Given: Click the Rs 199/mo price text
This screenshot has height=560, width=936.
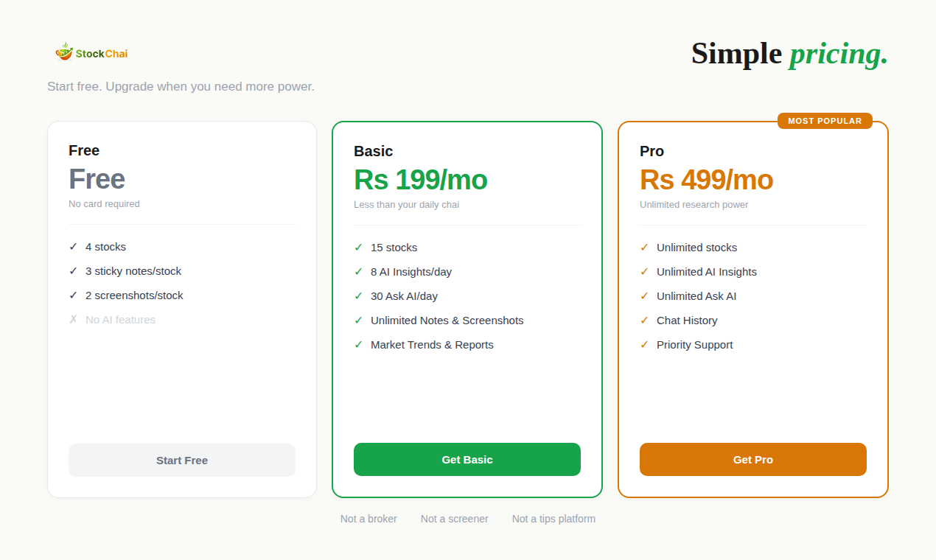Looking at the screenshot, I should (x=420, y=180).
